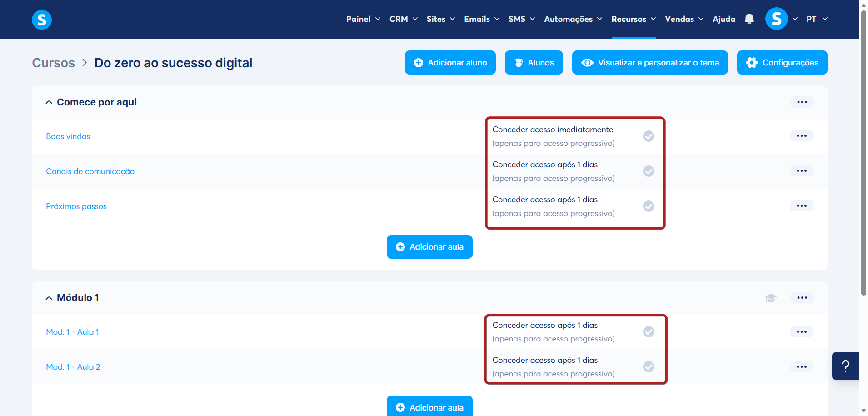
Task: Open the Vendas dropdown menu
Action: pyautogui.click(x=684, y=19)
